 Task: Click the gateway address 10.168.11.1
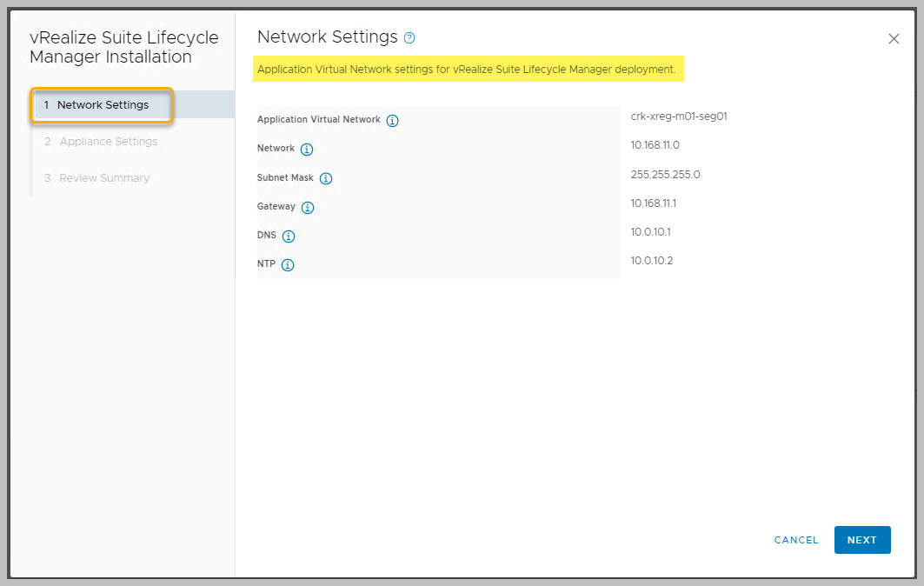(x=655, y=203)
